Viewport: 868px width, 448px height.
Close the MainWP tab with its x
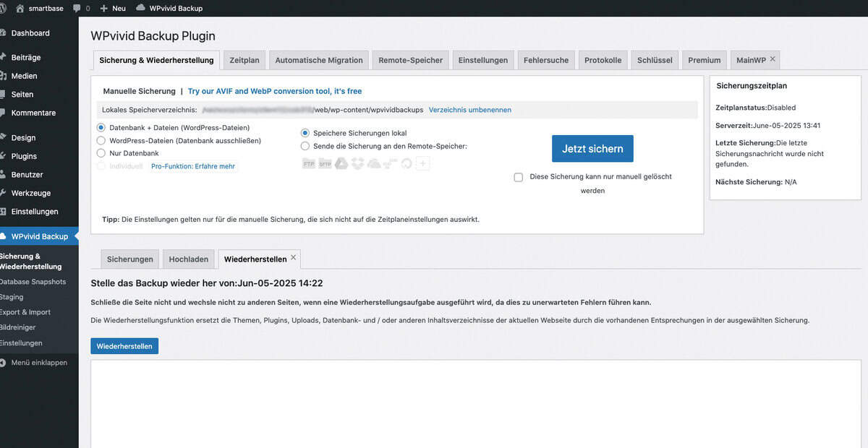point(773,59)
